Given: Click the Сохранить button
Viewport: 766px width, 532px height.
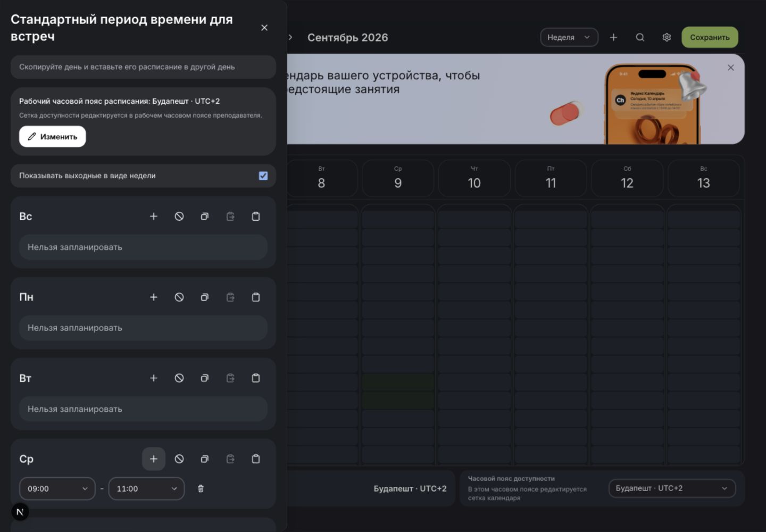Looking at the screenshot, I should (710, 37).
